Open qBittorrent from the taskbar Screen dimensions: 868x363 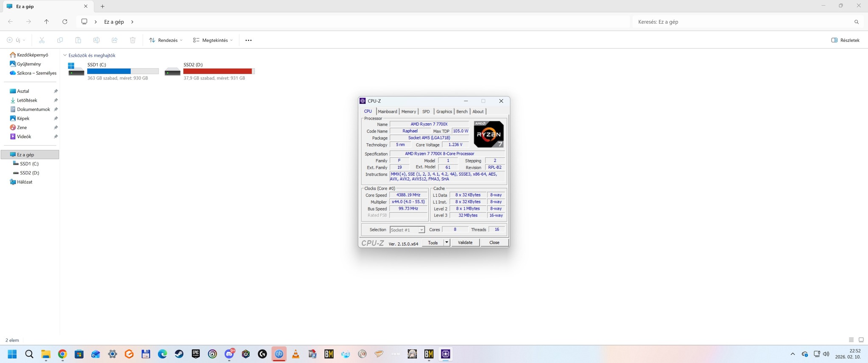279,354
